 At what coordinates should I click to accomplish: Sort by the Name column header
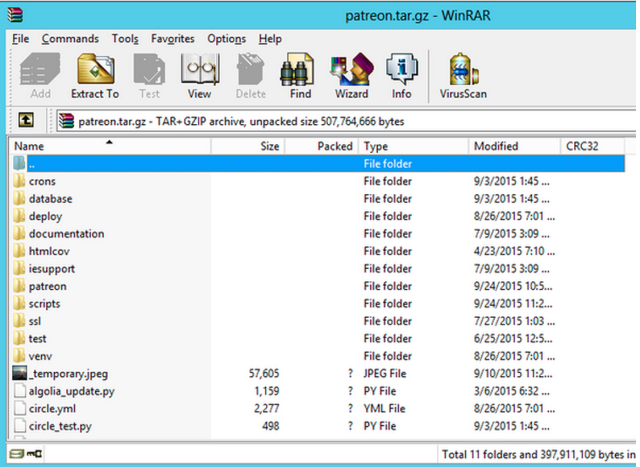(x=109, y=146)
